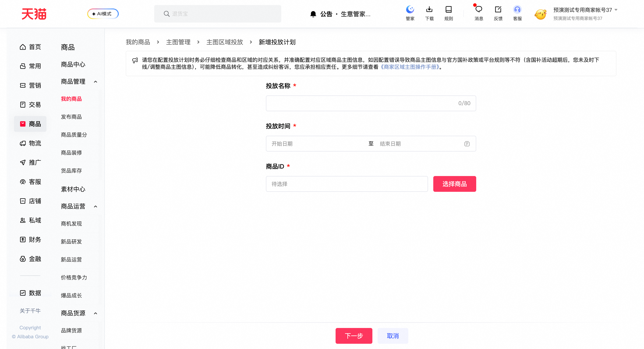Click the 天猫 logo
Image resolution: width=644 pixels, height=349 pixels.
(x=34, y=14)
